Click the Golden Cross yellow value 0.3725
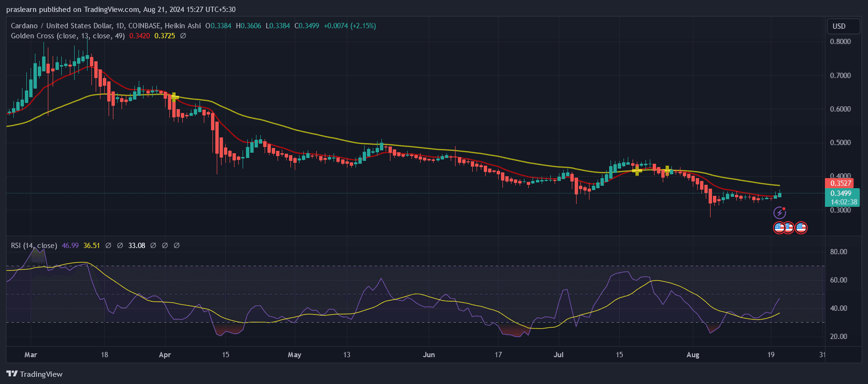The image size is (868, 384). [x=165, y=36]
